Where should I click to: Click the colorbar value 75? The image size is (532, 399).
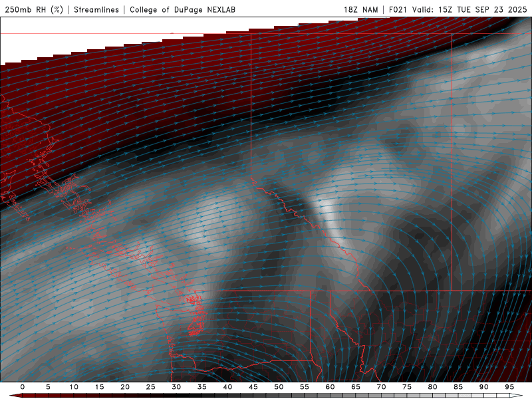(406, 387)
